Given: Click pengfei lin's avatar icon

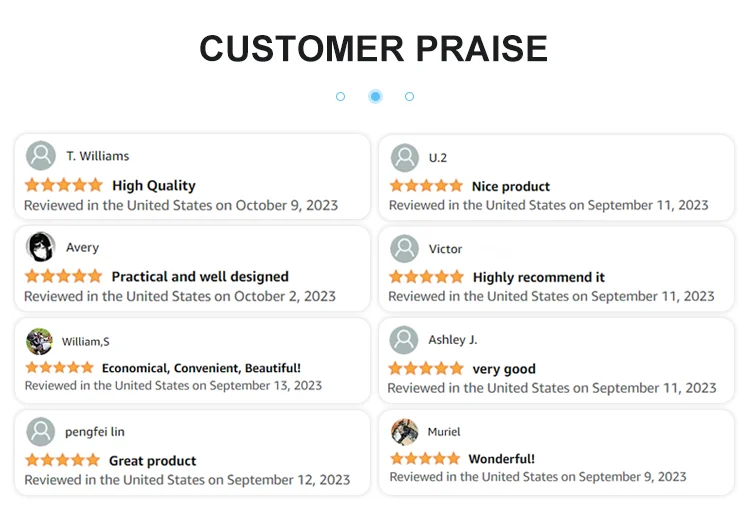Looking at the screenshot, I should 41,432.
